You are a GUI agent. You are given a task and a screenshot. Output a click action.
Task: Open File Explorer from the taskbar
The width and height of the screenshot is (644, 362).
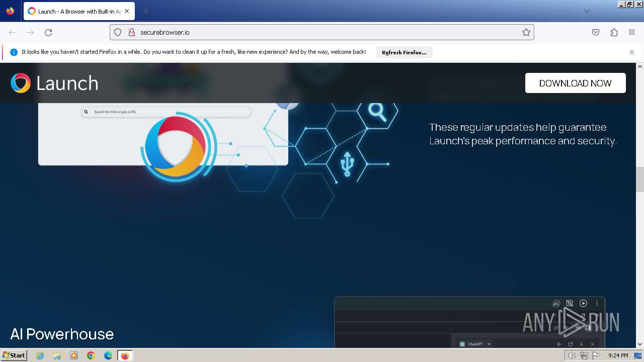pyautogui.click(x=57, y=355)
